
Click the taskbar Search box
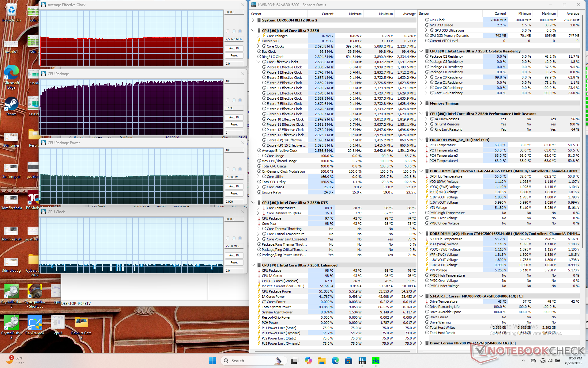click(254, 361)
